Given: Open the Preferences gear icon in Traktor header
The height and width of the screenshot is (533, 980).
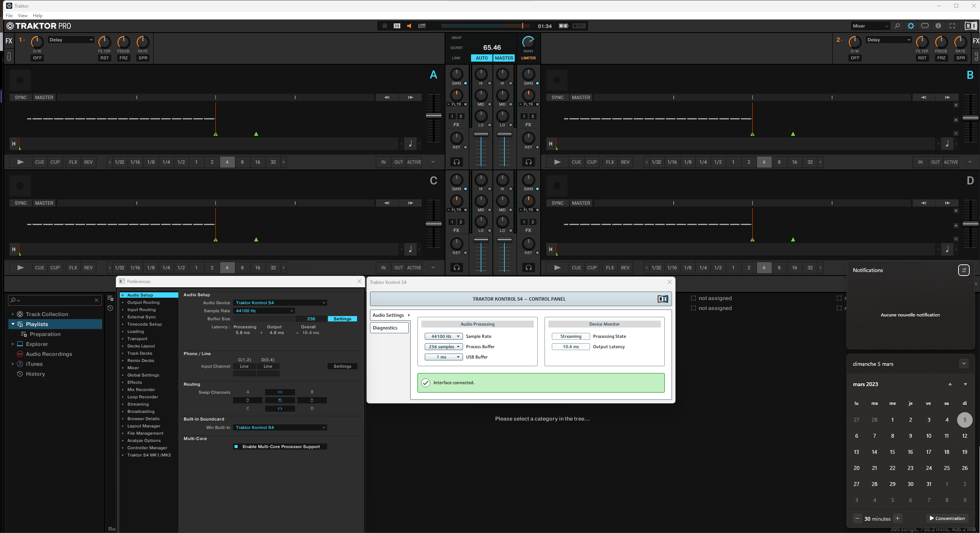Looking at the screenshot, I should click(x=911, y=26).
